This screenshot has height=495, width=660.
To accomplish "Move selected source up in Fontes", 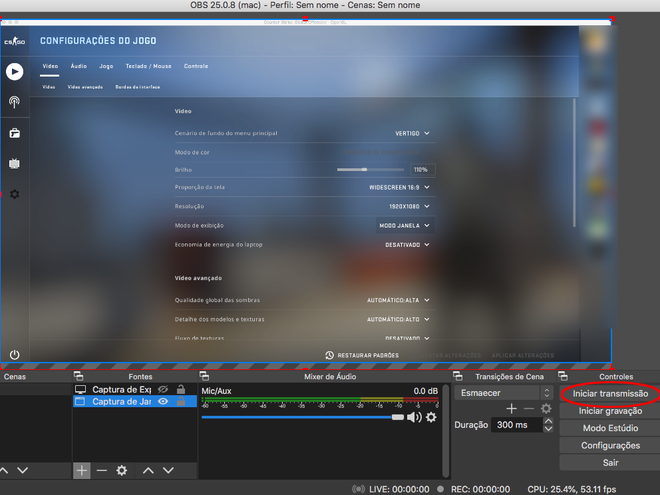I will tap(148, 471).
